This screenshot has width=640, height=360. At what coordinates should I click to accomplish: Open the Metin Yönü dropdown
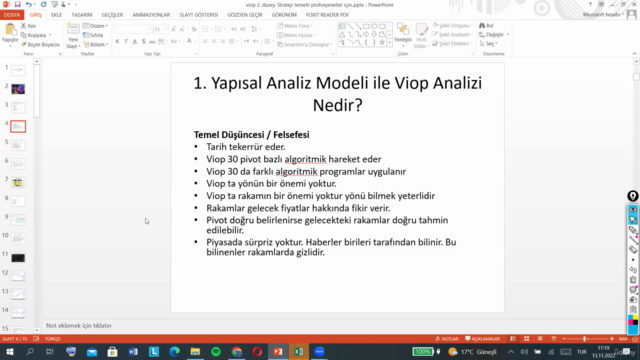coord(295,26)
